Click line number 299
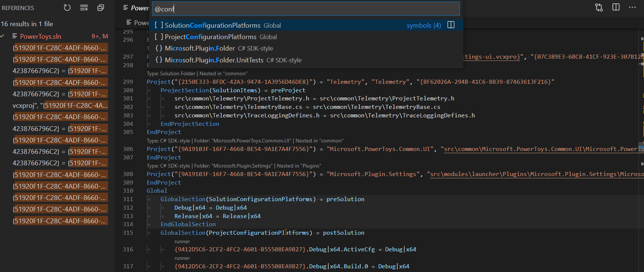Screen dimensions: 644x272 pyautogui.click(x=128, y=82)
